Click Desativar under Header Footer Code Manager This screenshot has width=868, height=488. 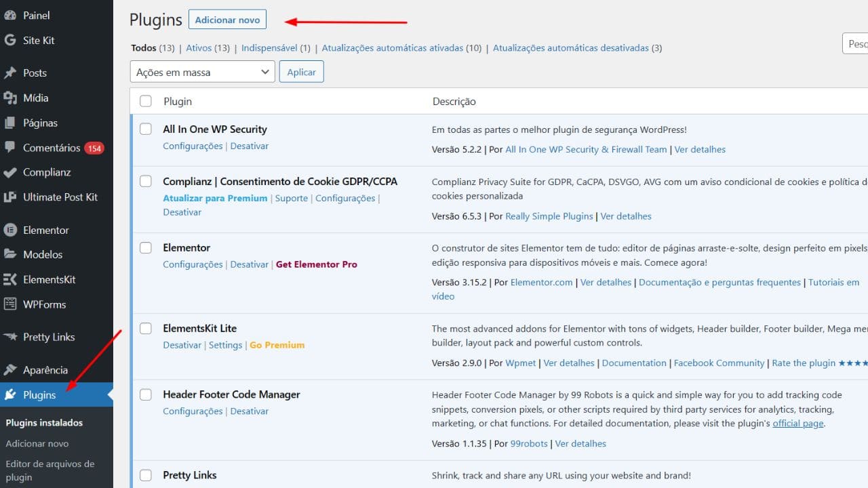[250, 411]
